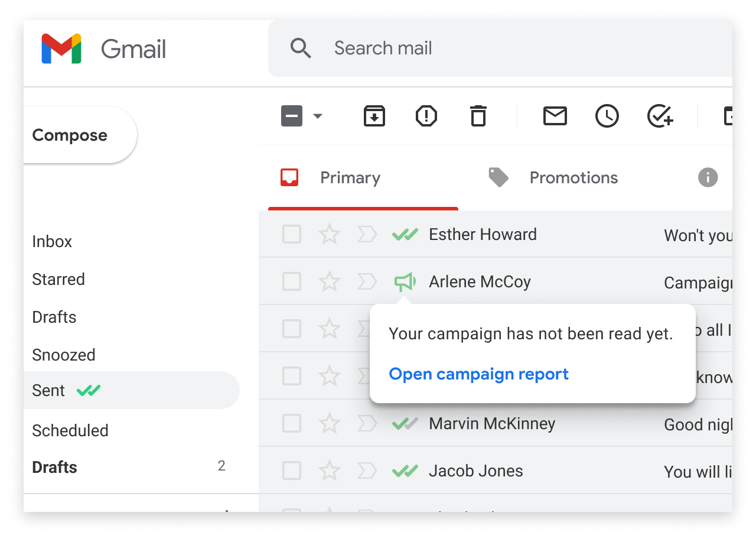The height and width of the screenshot is (545, 756).
Task: Switch to the Promotions tab
Action: 573,178
